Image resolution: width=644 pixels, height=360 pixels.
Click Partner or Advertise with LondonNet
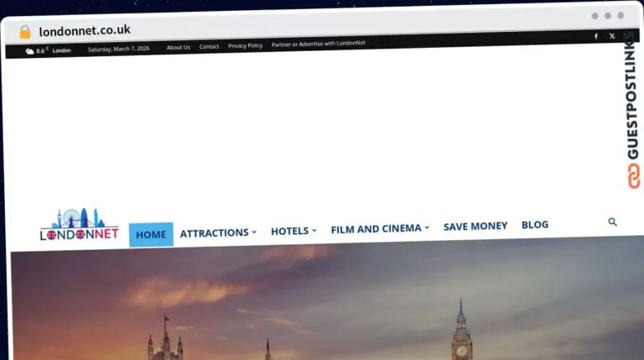point(318,44)
